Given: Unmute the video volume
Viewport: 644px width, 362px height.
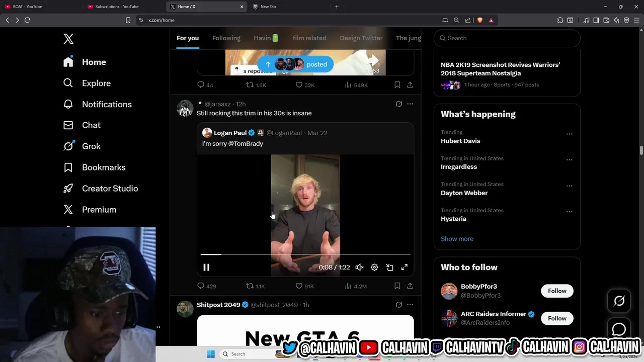Looking at the screenshot, I should click(359, 267).
